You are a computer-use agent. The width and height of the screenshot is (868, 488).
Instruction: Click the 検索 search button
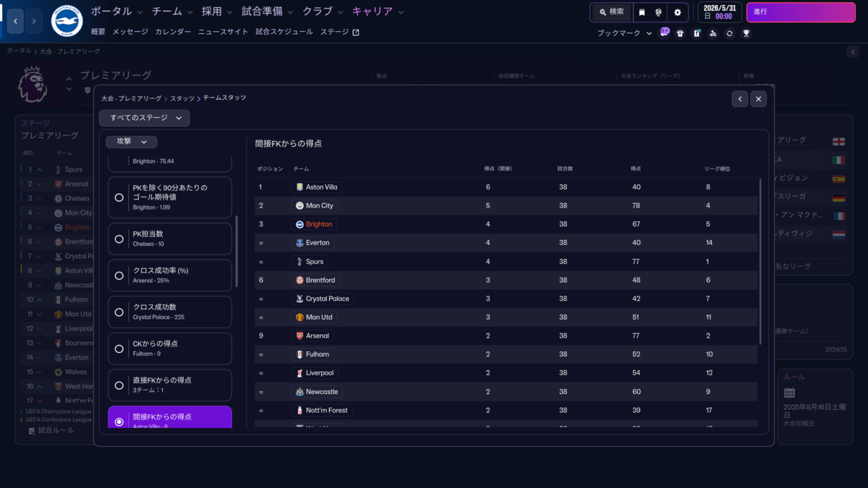click(x=611, y=12)
